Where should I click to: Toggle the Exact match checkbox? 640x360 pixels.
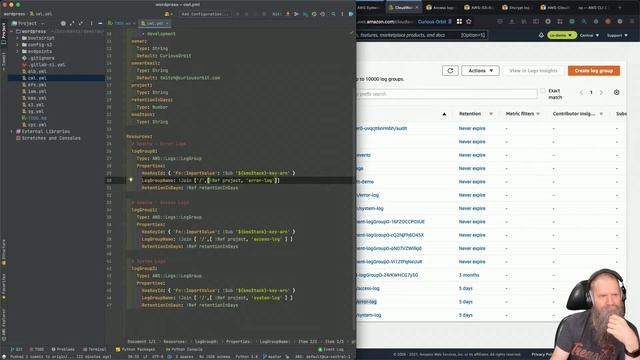[x=543, y=91]
